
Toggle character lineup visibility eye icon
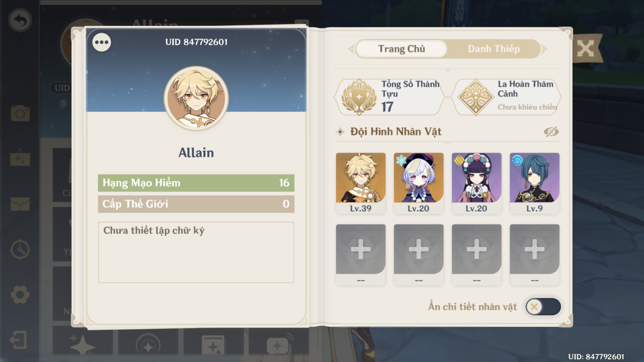pyautogui.click(x=551, y=132)
